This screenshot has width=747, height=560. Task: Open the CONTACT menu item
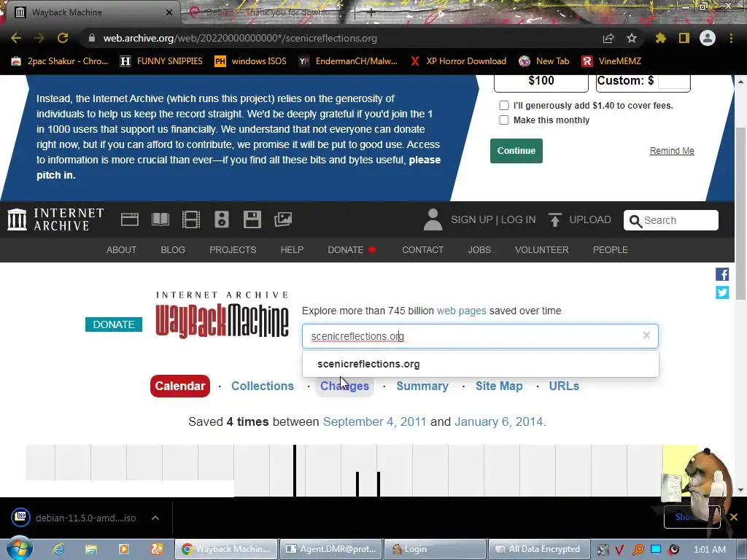click(422, 249)
